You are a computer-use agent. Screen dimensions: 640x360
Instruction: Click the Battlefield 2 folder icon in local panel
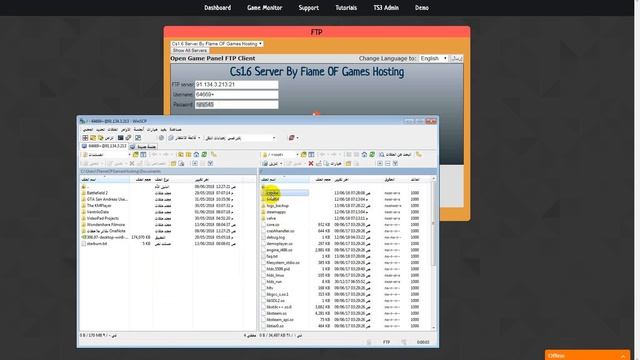(x=84, y=193)
